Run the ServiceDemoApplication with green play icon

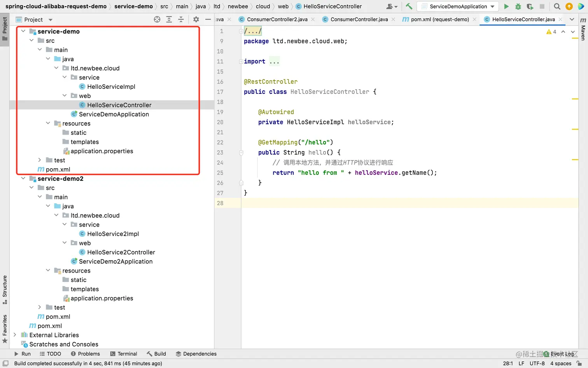(x=506, y=6)
